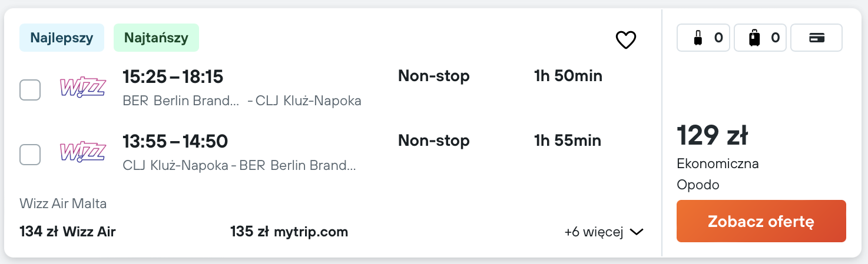Image resolution: width=868 pixels, height=264 pixels.
Task: Select the 15:25 outbound flight checkbox
Action: tap(30, 90)
